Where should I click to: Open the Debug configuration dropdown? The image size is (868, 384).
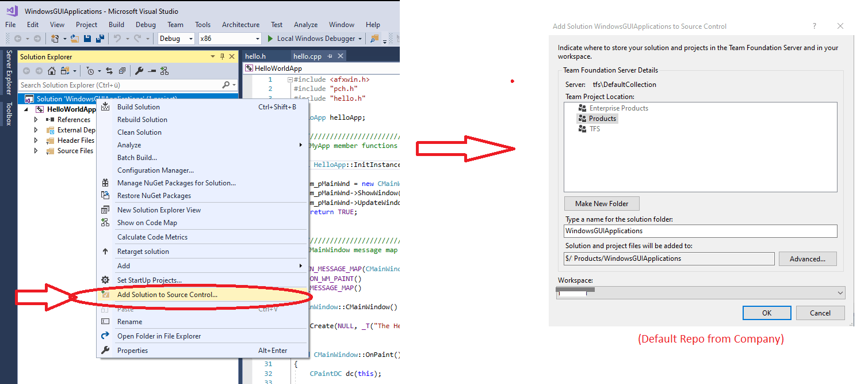[x=190, y=39]
